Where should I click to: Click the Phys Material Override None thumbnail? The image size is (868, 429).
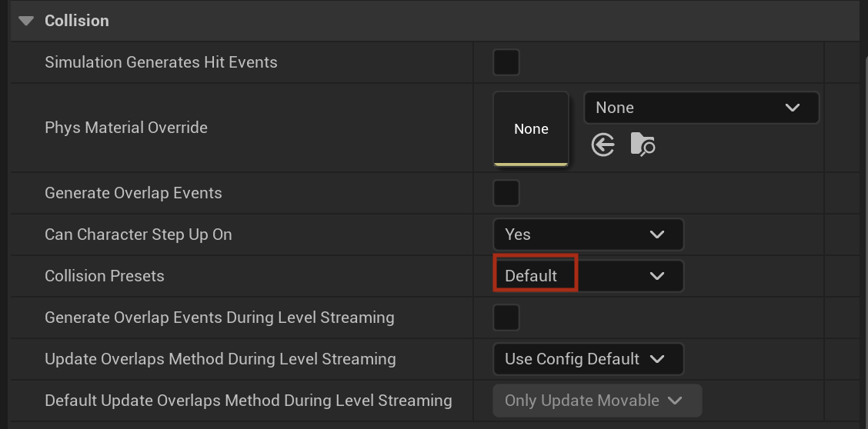[531, 129]
